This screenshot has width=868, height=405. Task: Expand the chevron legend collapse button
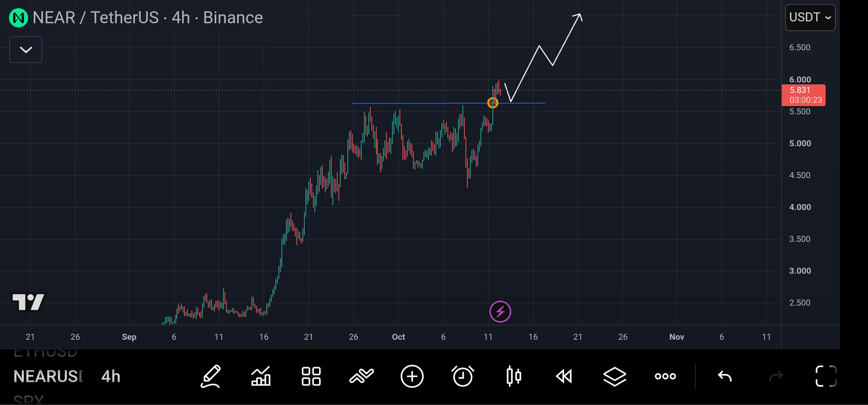pos(26,49)
